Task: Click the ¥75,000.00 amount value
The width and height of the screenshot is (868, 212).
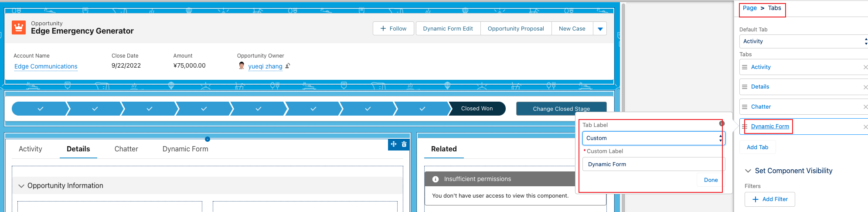Action: point(189,65)
